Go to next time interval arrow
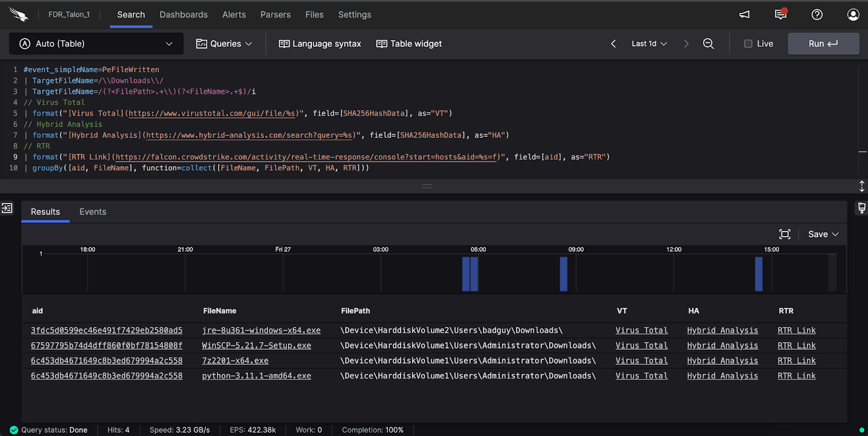868x436 pixels. (x=686, y=43)
